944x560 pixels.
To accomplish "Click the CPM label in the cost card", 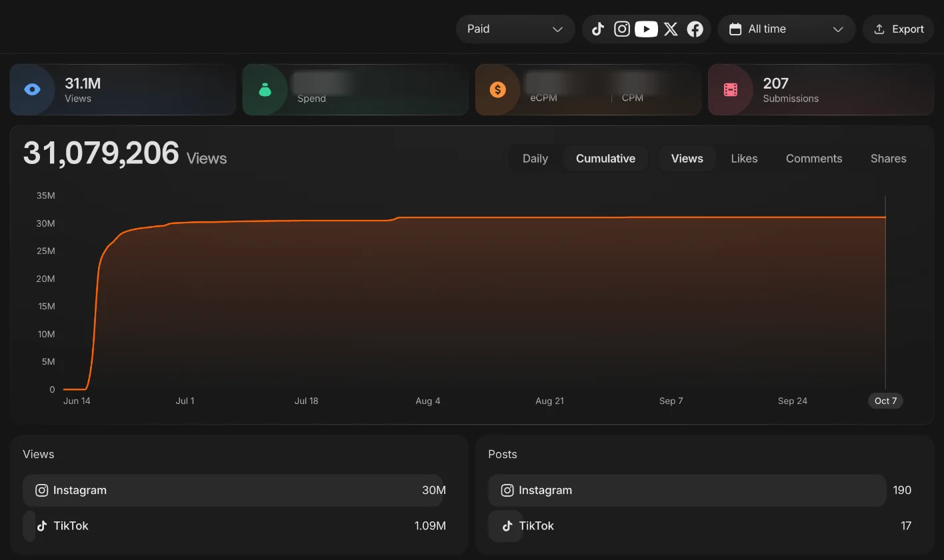I will [x=633, y=98].
